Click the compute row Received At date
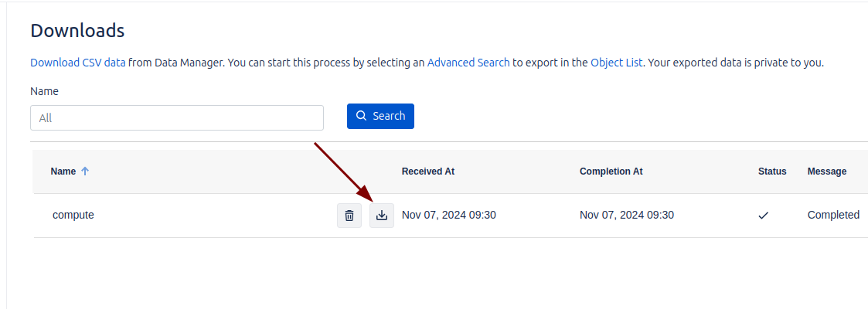The image size is (868, 309). coord(449,216)
